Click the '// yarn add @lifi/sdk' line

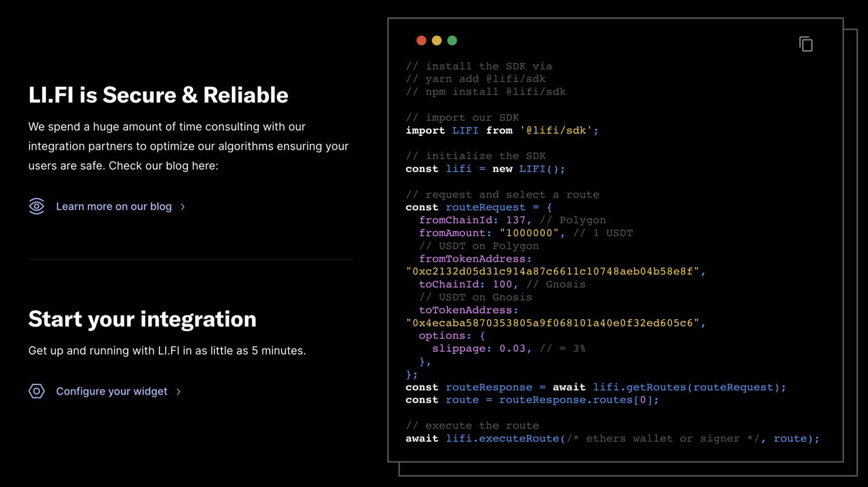(476, 79)
